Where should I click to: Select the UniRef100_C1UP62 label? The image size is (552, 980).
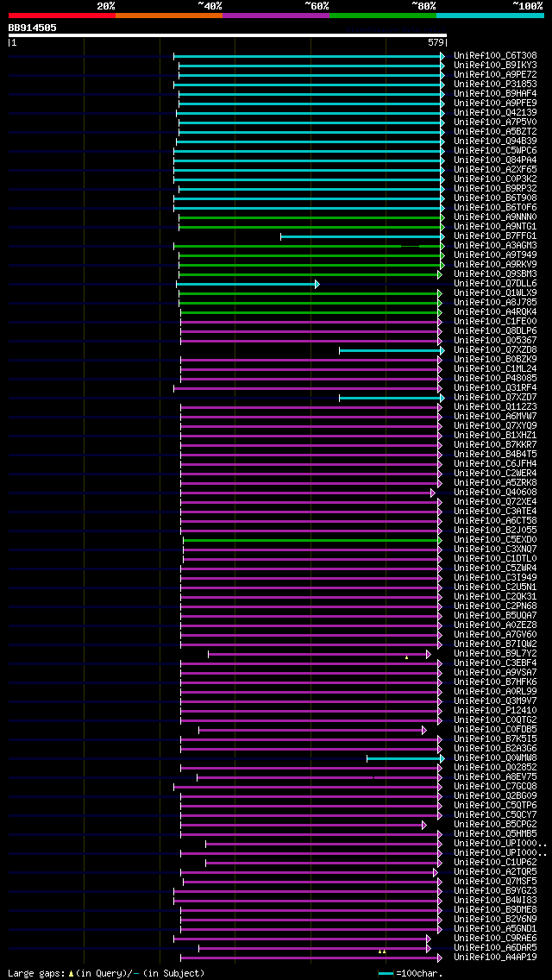[495, 864]
